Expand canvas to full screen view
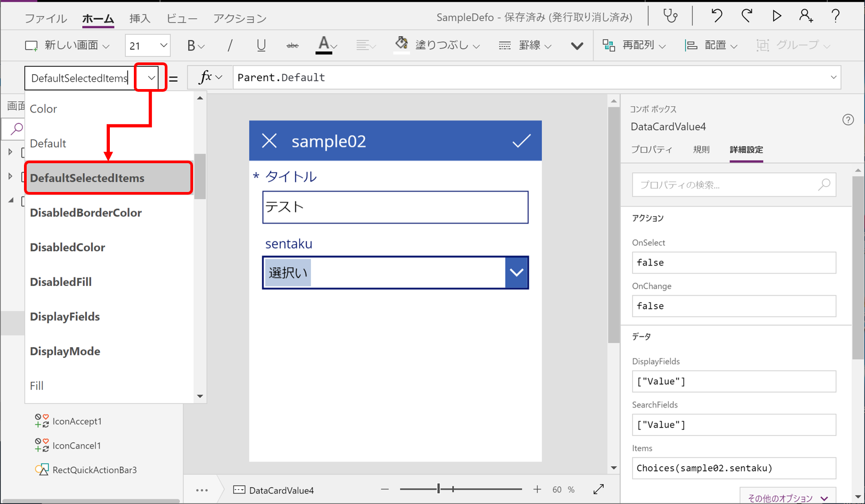This screenshot has width=865, height=504. [x=598, y=489]
